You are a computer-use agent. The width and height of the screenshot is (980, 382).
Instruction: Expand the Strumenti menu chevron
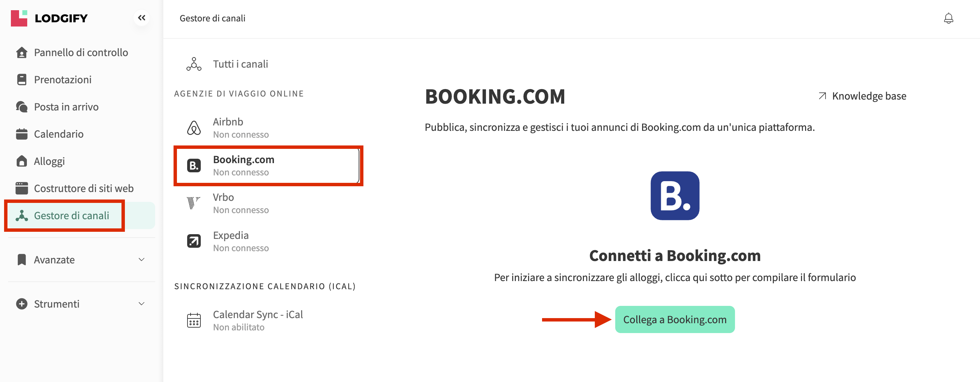click(x=142, y=304)
